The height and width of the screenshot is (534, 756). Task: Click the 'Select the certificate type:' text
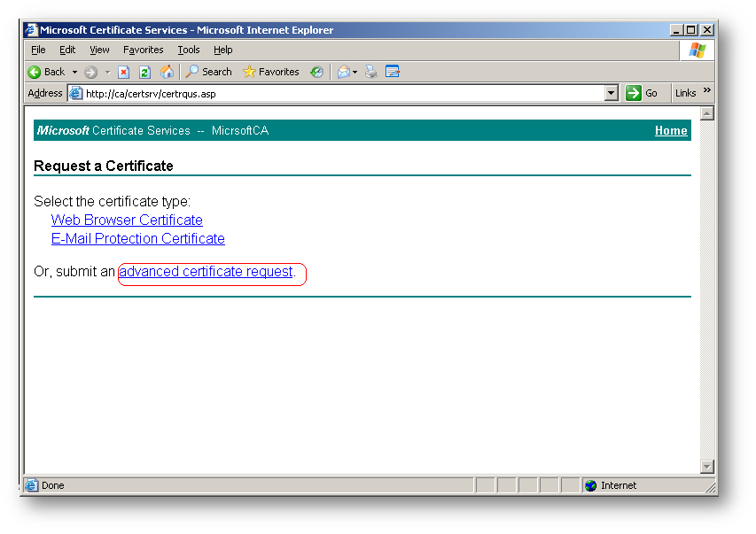(113, 201)
